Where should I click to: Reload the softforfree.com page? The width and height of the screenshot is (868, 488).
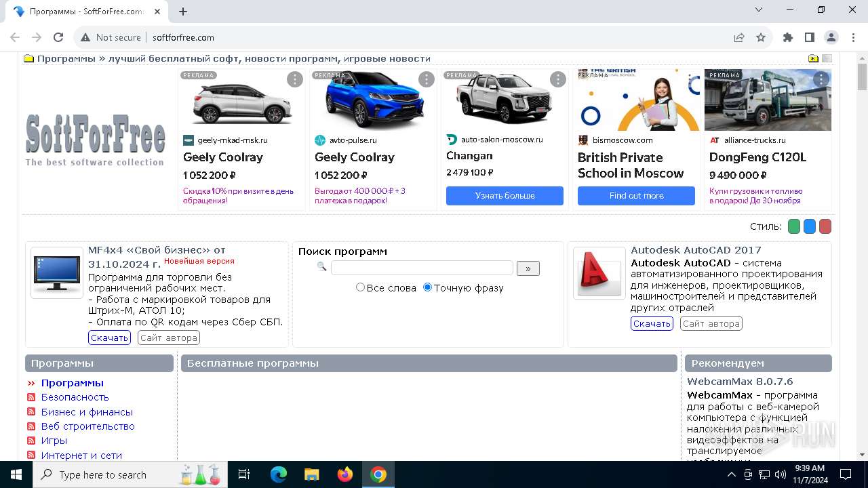coord(58,37)
